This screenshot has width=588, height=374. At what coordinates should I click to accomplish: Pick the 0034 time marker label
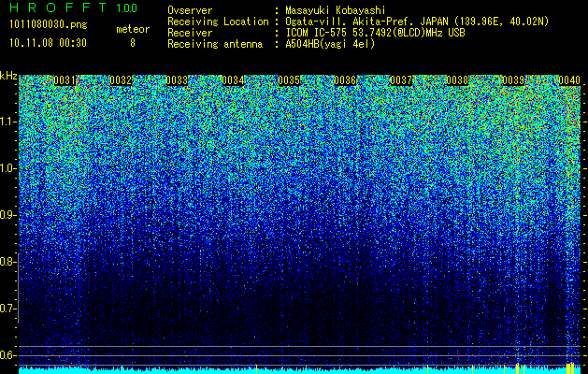(x=234, y=80)
